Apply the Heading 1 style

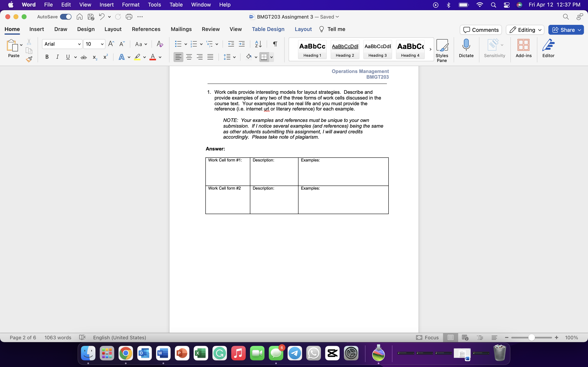pos(312,49)
